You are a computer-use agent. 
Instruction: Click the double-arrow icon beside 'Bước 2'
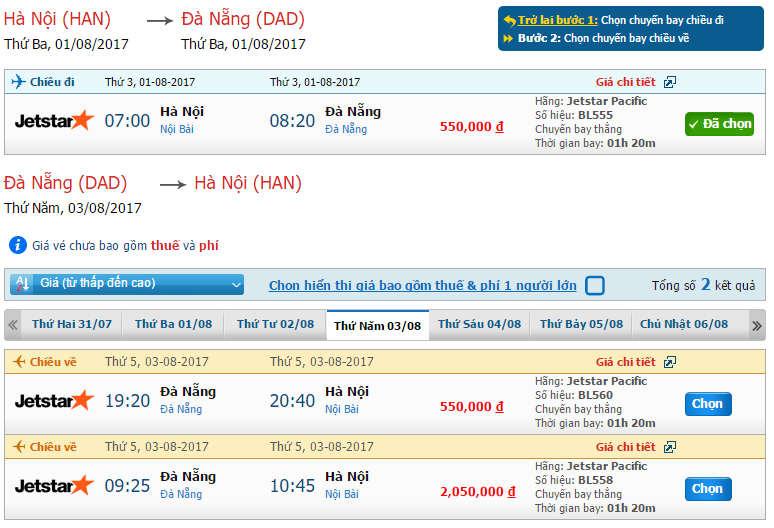(508, 38)
